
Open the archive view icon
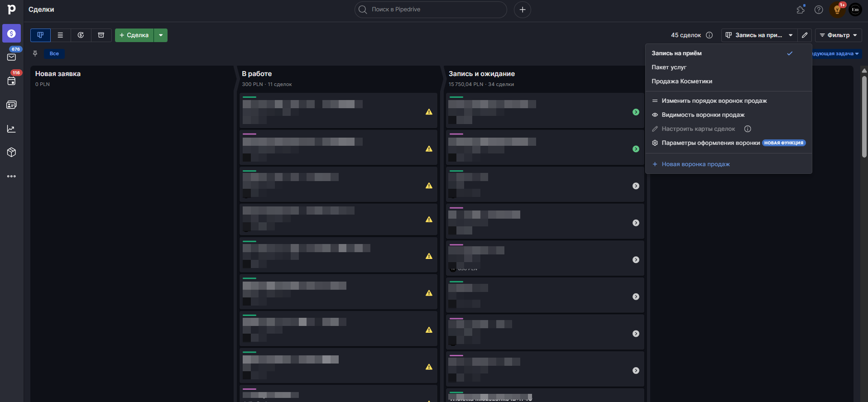(101, 35)
